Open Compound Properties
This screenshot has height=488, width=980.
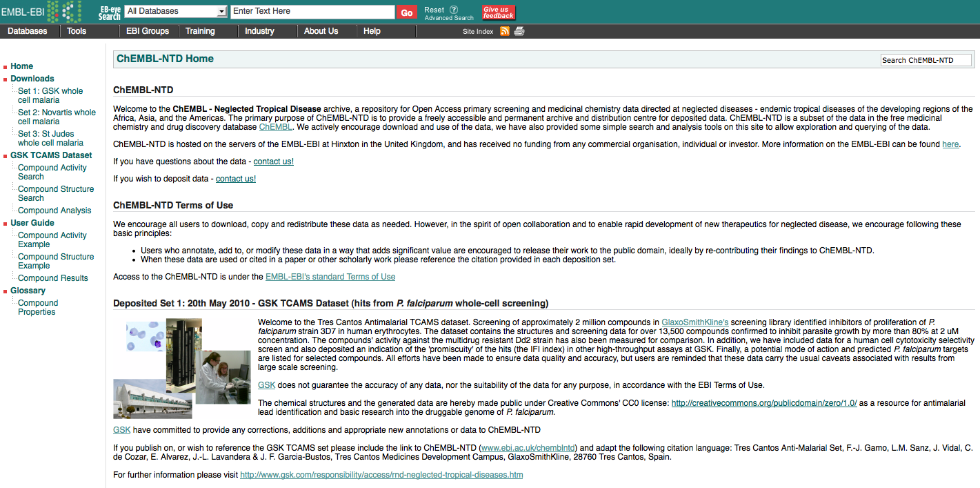pyautogui.click(x=38, y=307)
